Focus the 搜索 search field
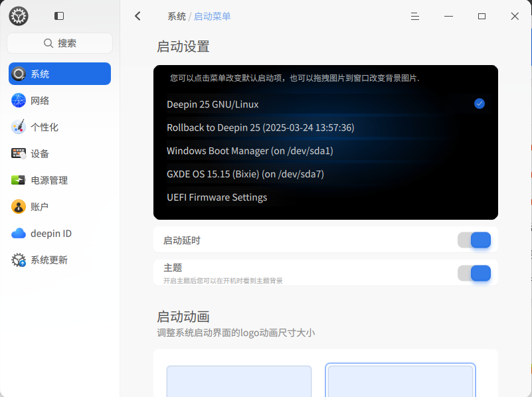The image size is (532, 397). (x=60, y=43)
